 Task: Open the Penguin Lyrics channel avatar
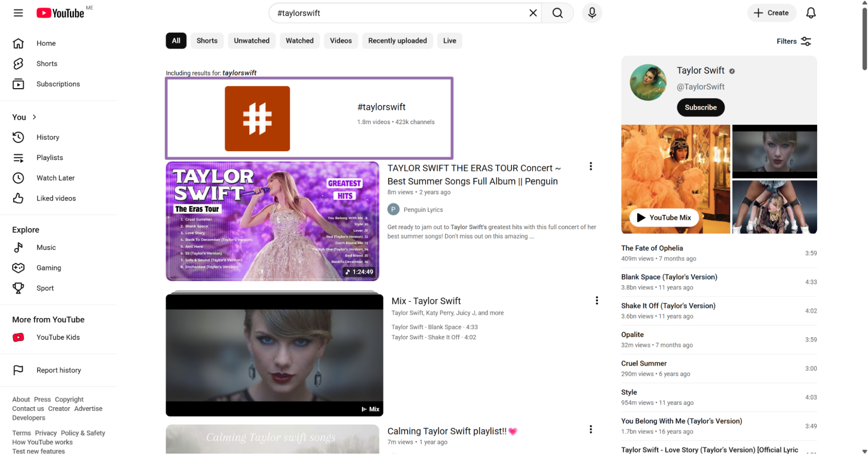[x=393, y=210]
